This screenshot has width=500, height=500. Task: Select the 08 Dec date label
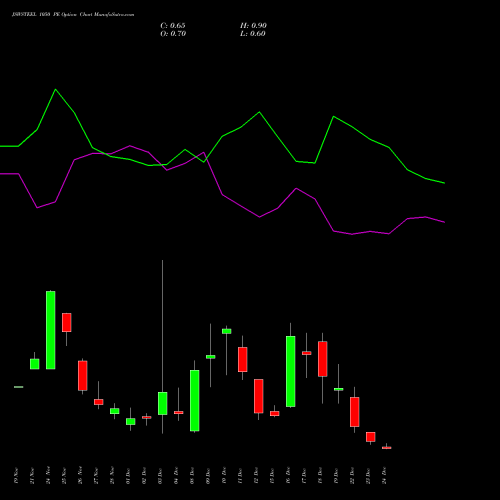click(x=192, y=476)
